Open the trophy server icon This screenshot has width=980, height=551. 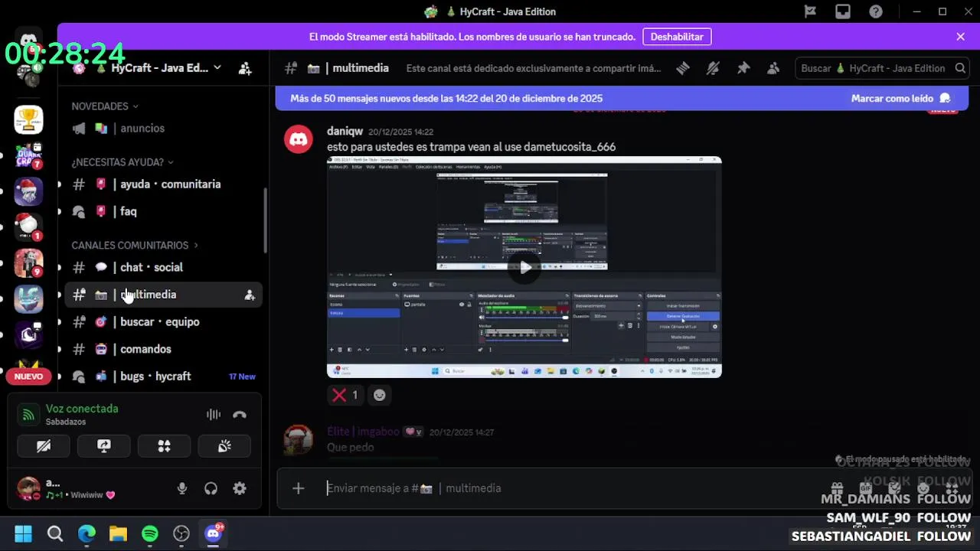click(x=28, y=119)
